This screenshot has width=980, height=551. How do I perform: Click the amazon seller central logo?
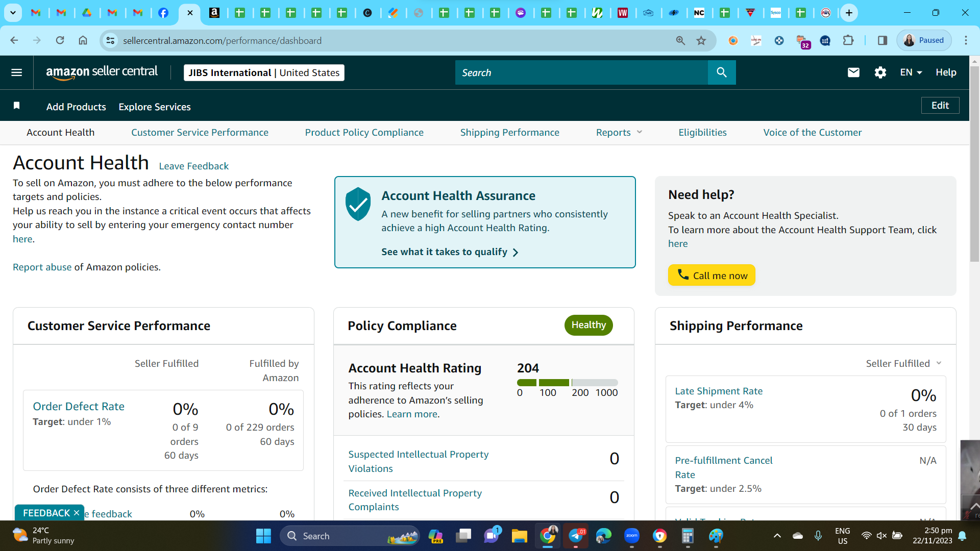102,72
